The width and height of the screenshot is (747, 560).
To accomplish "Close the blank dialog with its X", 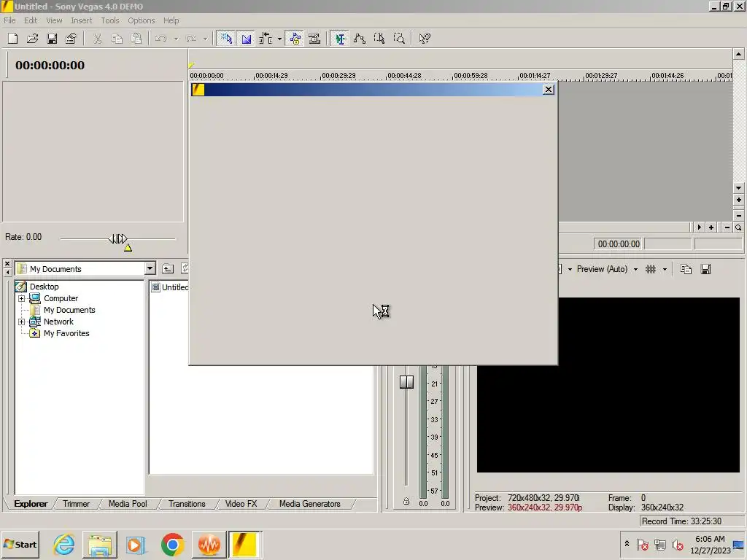I will [x=549, y=89].
